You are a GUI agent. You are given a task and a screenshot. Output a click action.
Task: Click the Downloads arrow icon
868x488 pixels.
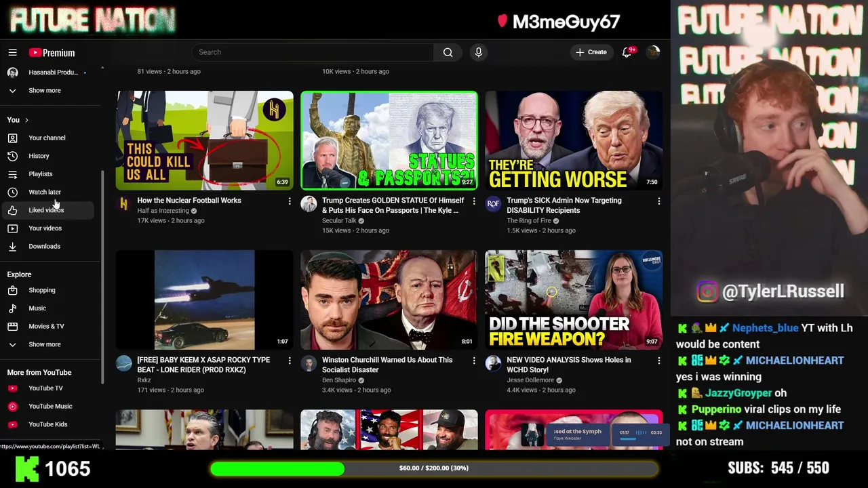click(12, 246)
